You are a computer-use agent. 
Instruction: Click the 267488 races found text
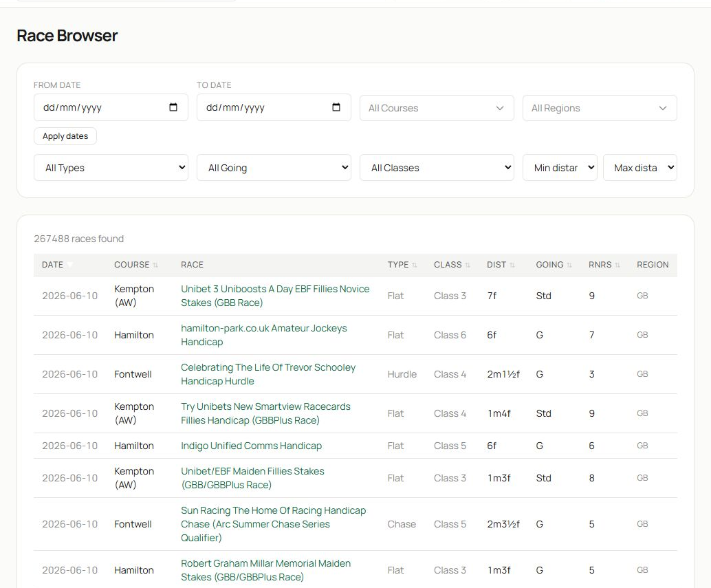click(x=79, y=239)
